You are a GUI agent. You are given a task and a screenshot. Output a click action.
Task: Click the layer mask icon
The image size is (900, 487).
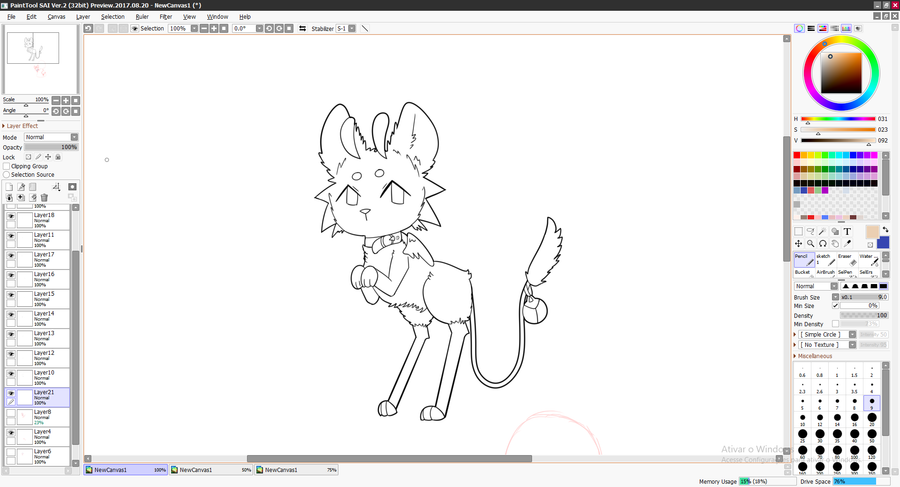[x=72, y=187]
